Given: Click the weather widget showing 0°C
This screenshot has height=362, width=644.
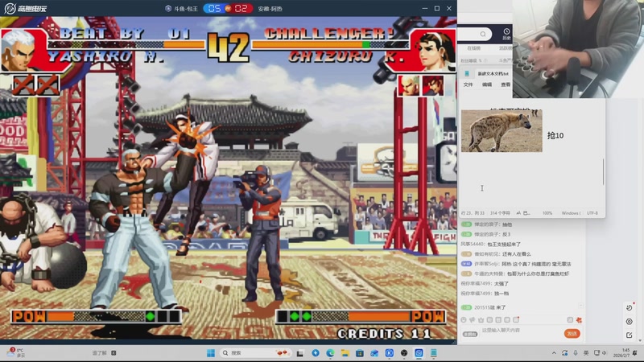Looking at the screenshot, I should tap(15, 352).
